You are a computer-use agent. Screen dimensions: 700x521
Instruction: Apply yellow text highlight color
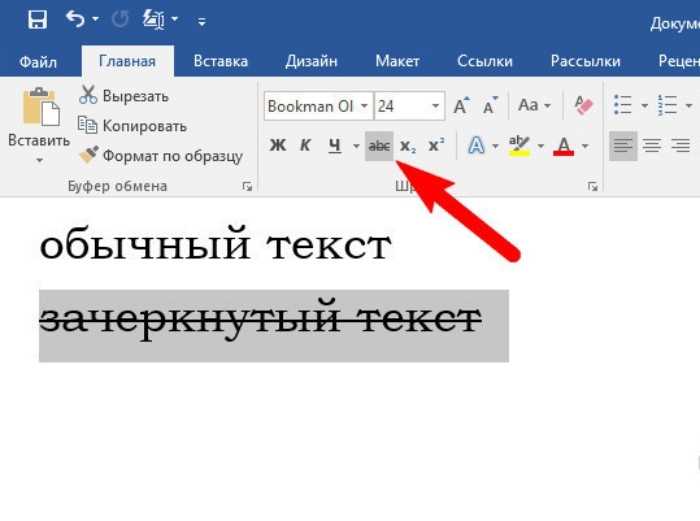[x=519, y=146]
